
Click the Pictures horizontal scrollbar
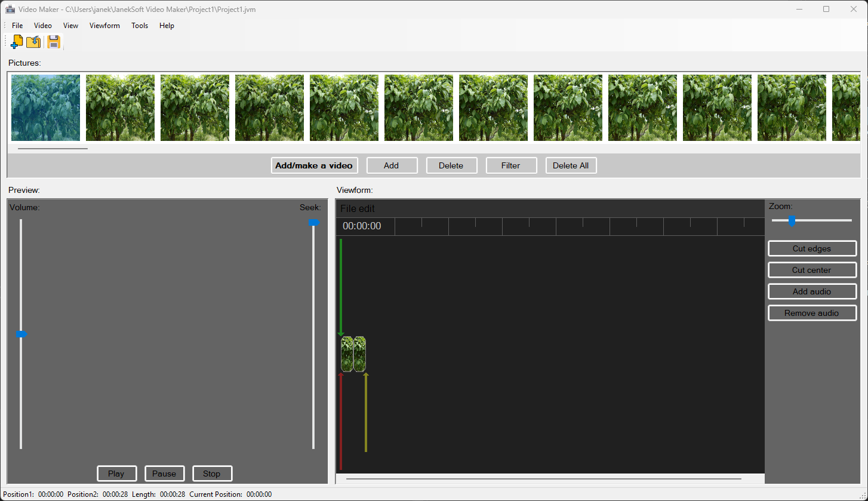coord(53,148)
